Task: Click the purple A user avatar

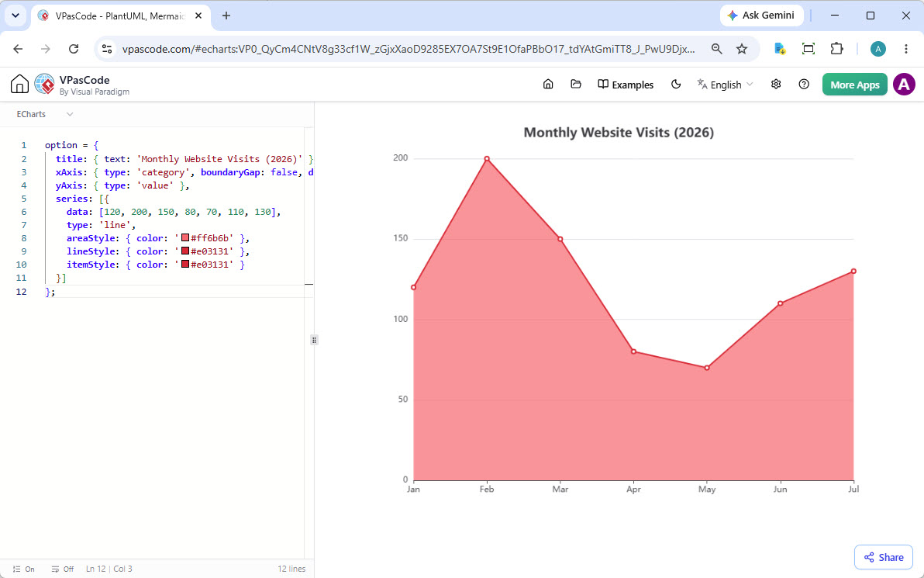Action: pos(904,85)
